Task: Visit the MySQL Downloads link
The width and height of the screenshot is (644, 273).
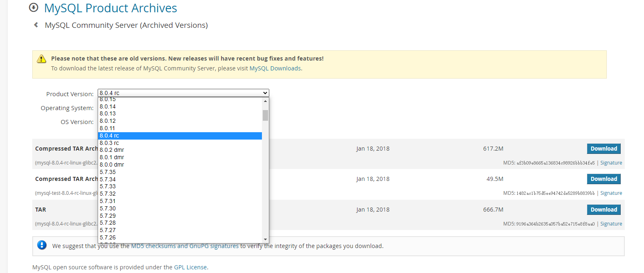Action: (x=275, y=68)
